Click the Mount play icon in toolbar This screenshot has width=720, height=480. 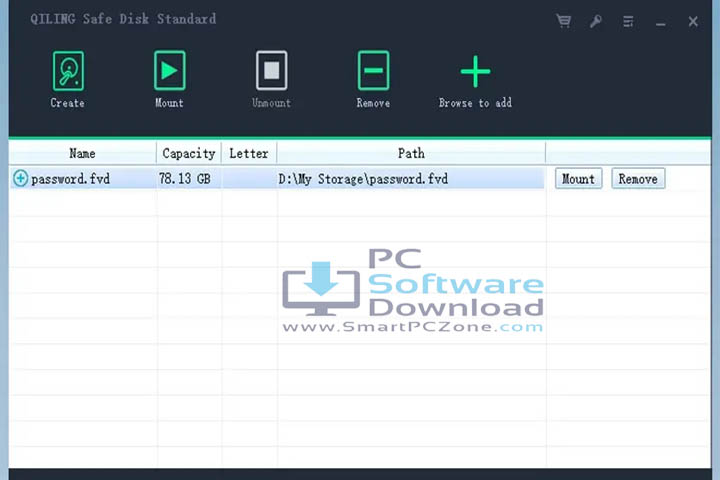169,71
